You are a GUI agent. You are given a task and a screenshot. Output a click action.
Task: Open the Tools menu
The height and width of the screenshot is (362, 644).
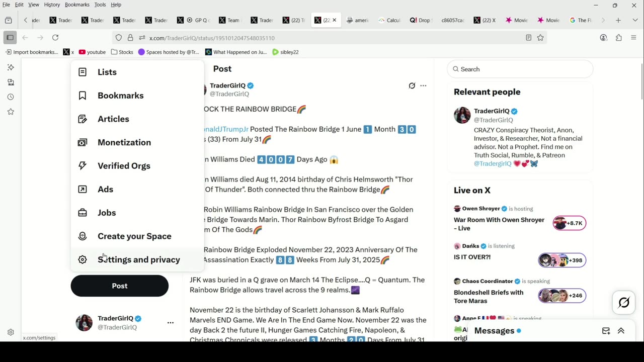100,5
